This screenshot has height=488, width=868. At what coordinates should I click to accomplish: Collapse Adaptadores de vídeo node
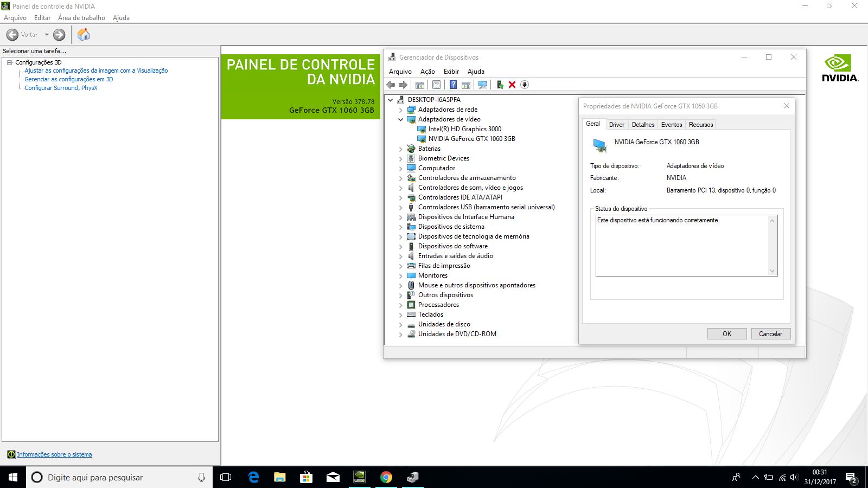[401, 119]
